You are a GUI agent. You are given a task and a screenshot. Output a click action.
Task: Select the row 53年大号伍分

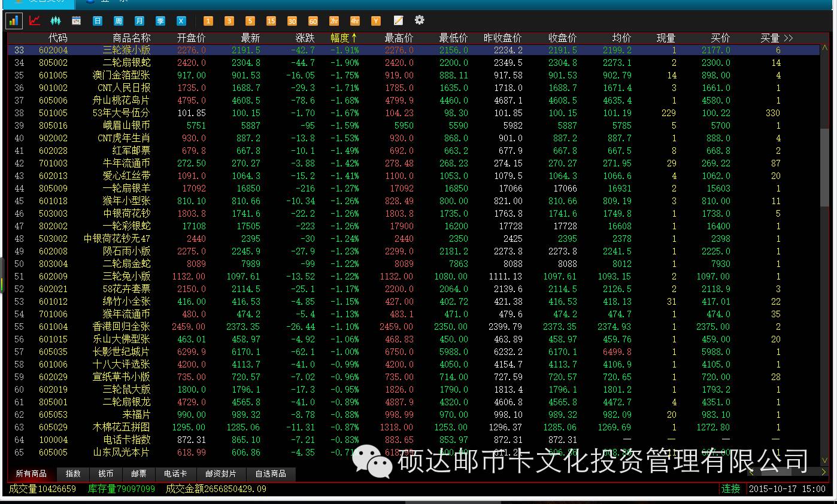pos(413,113)
